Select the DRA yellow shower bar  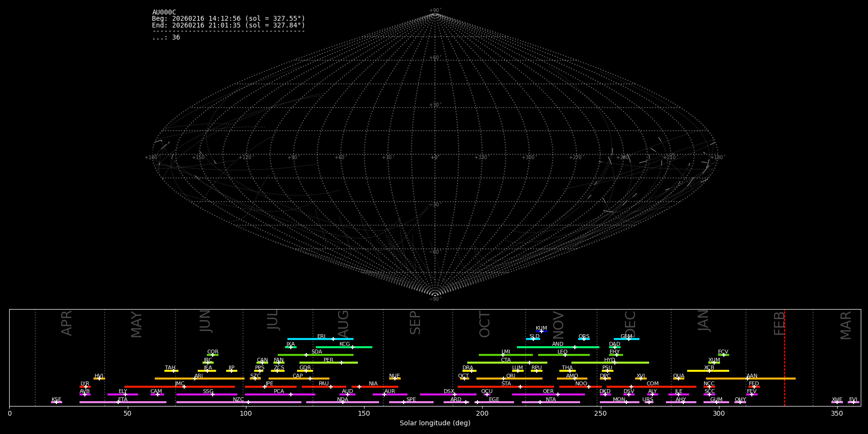coord(469,371)
